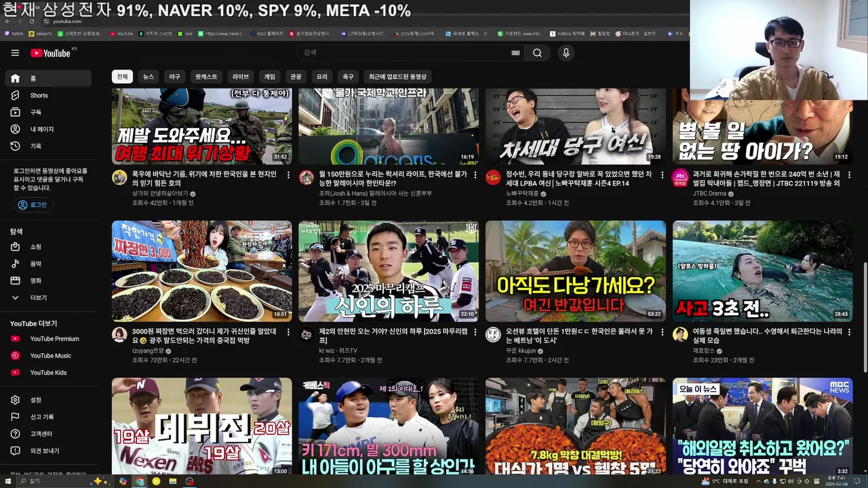The height and width of the screenshot is (488, 868).
Task: Expand 더보기 in the 탐색 section
Action: [x=49, y=298]
